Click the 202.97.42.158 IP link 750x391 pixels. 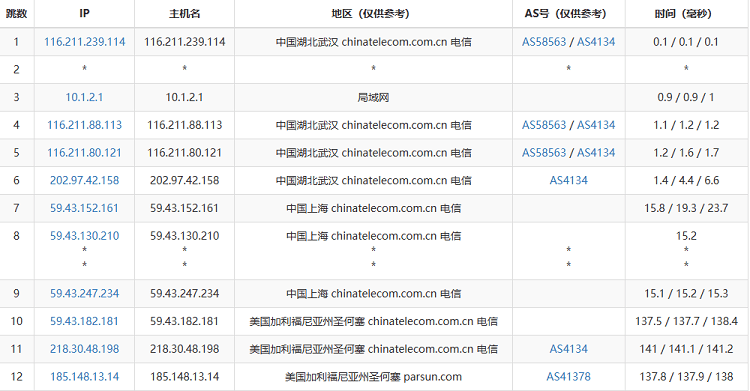pos(85,181)
